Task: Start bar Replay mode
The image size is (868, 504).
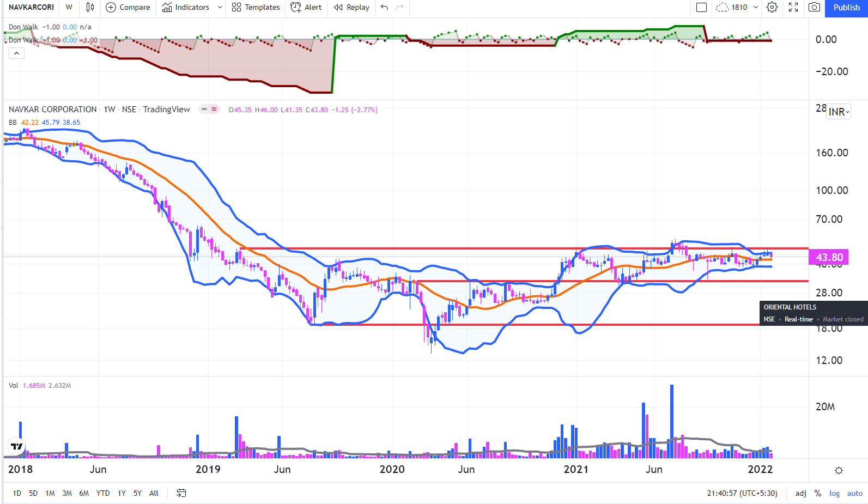Action: click(351, 8)
